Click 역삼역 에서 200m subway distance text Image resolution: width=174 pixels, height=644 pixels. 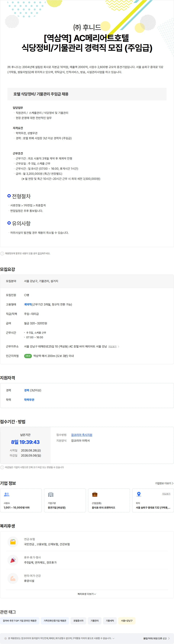tap(54, 356)
